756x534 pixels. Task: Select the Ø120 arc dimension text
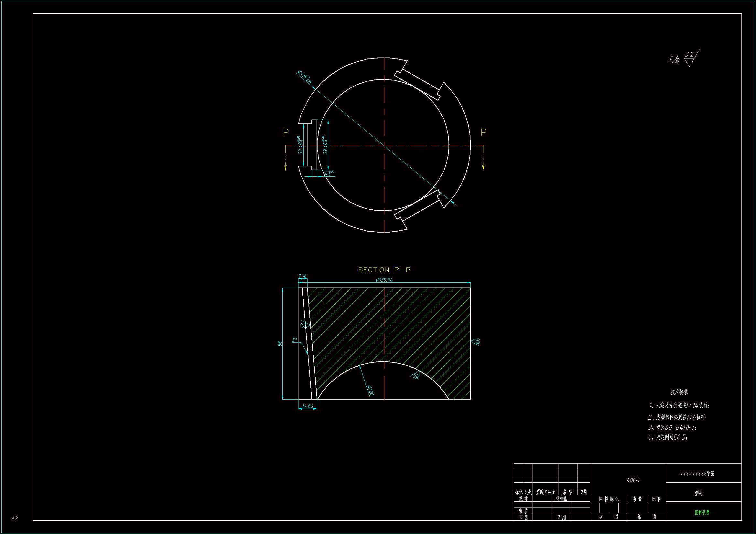tap(370, 391)
